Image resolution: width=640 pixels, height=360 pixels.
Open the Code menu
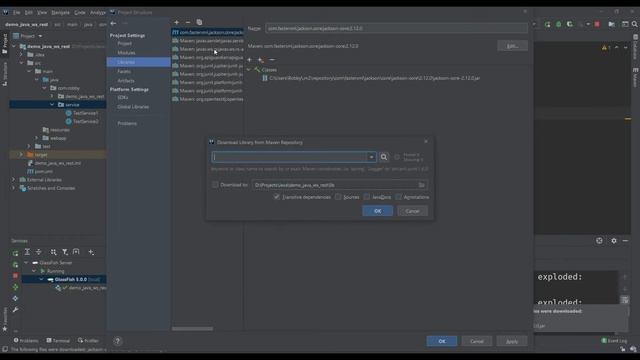80,12
